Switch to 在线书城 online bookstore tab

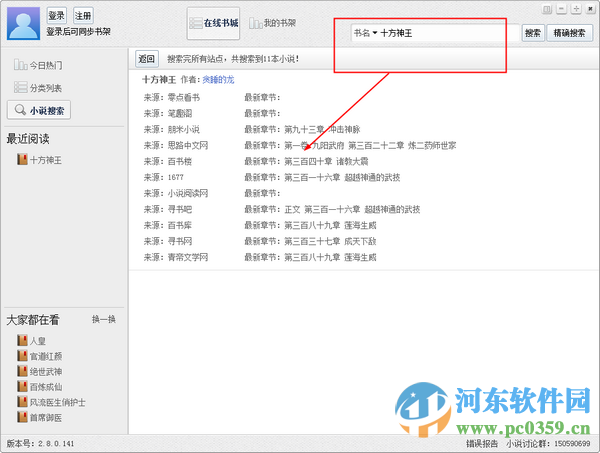213,23
